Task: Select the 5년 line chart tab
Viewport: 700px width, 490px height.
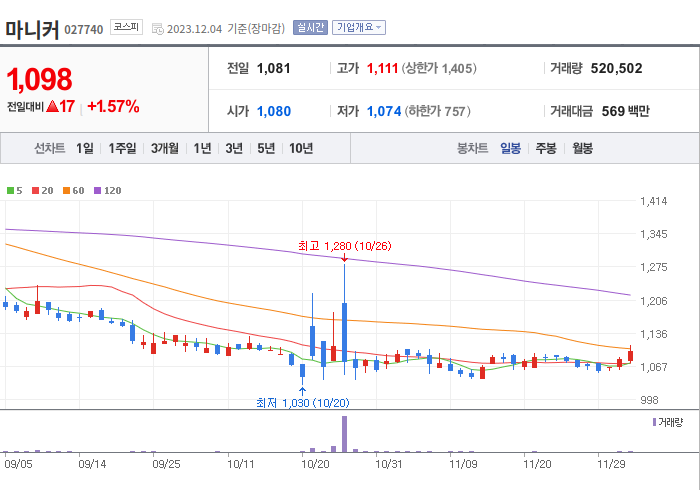Action: 266,148
